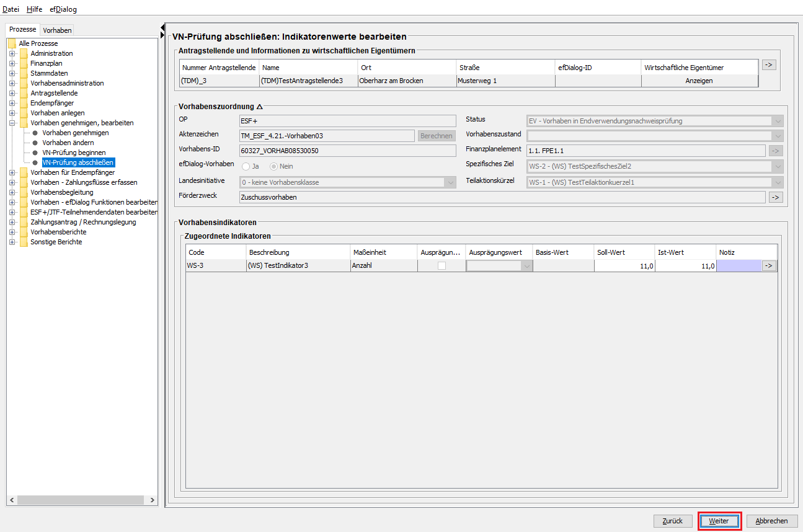Open the Hilfe menu
803x532 pixels.
pos(35,9)
